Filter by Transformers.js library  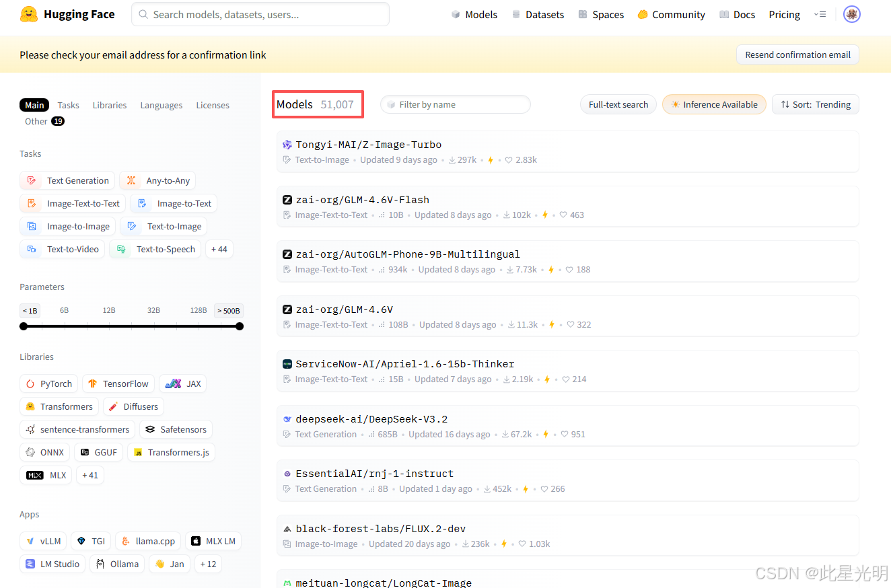(x=171, y=452)
